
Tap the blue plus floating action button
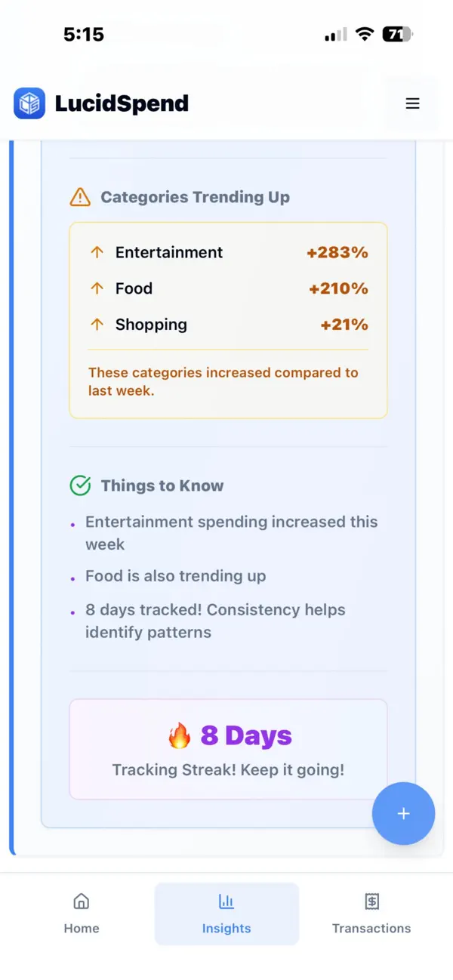tap(403, 813)
